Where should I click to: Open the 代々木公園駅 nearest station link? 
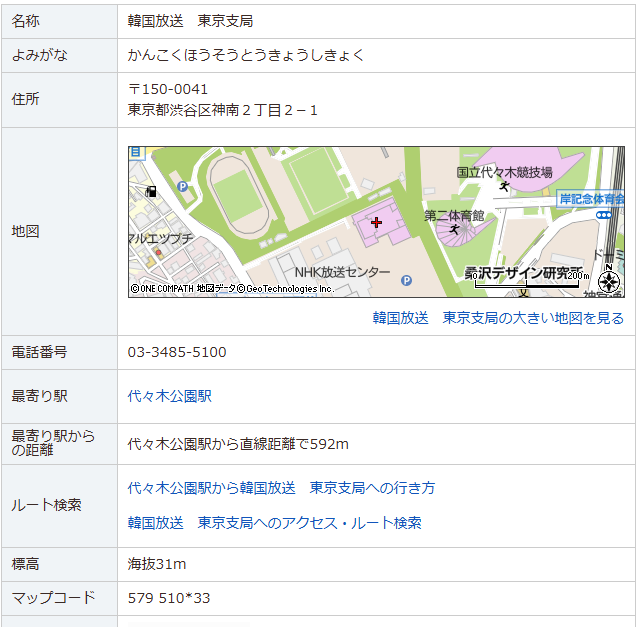pos(169,396)
